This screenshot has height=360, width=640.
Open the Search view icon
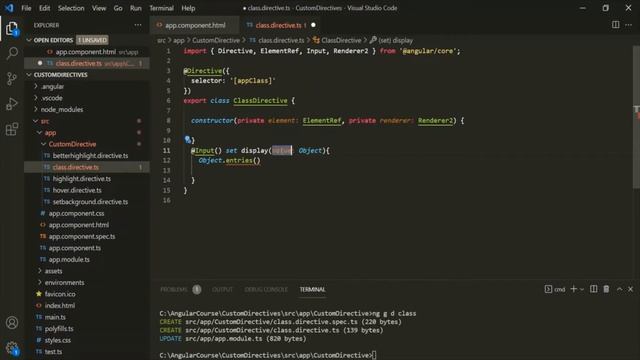coord(12,53)
